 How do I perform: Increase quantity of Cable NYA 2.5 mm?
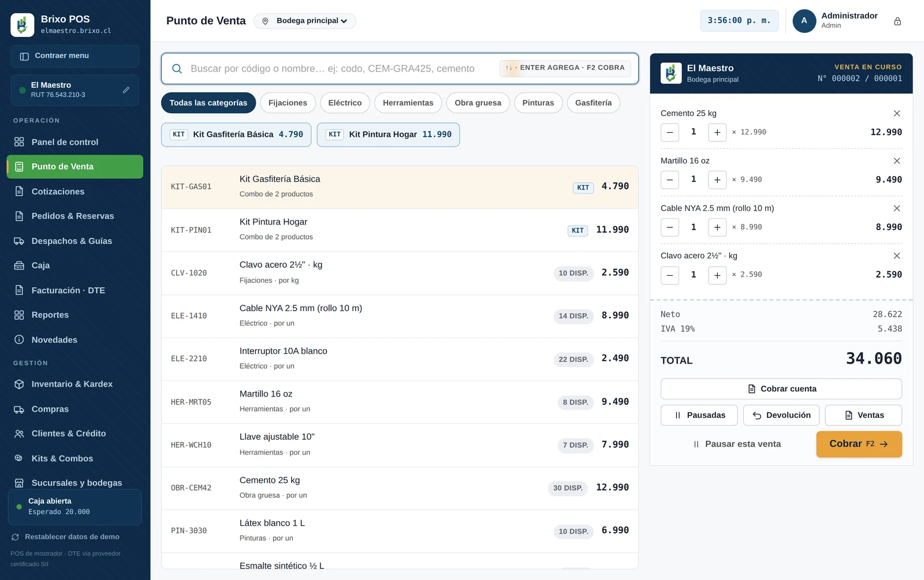(x=717, y=227)
